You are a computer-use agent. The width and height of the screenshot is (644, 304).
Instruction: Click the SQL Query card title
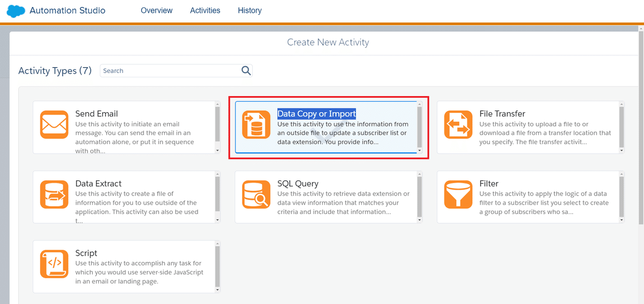tap(298, 184)
